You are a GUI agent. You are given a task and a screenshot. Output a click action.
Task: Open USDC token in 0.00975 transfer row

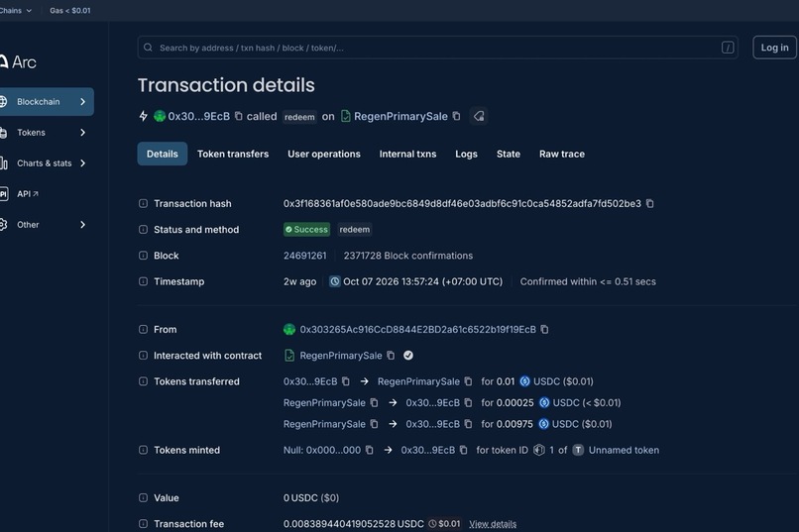pyautogui.click(x=565, y=424)
